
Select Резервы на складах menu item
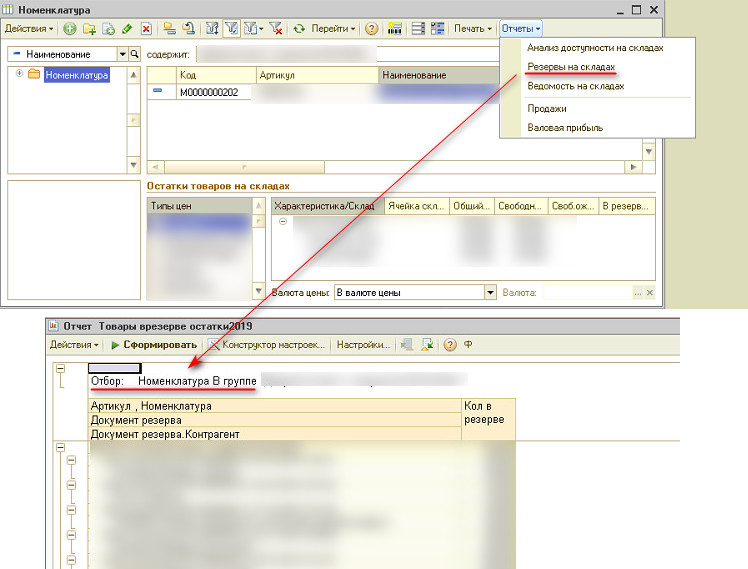(x=570, y=67)
